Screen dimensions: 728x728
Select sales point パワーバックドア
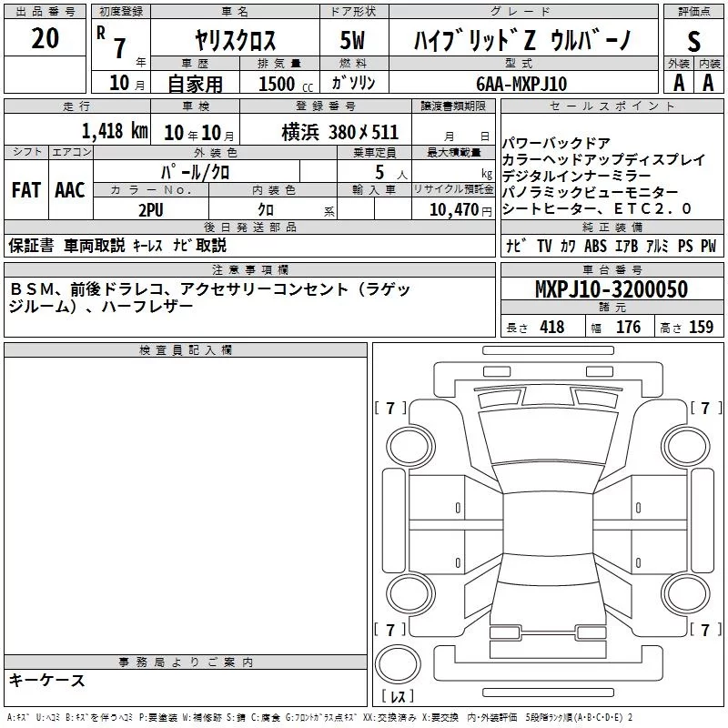[556, 143]
